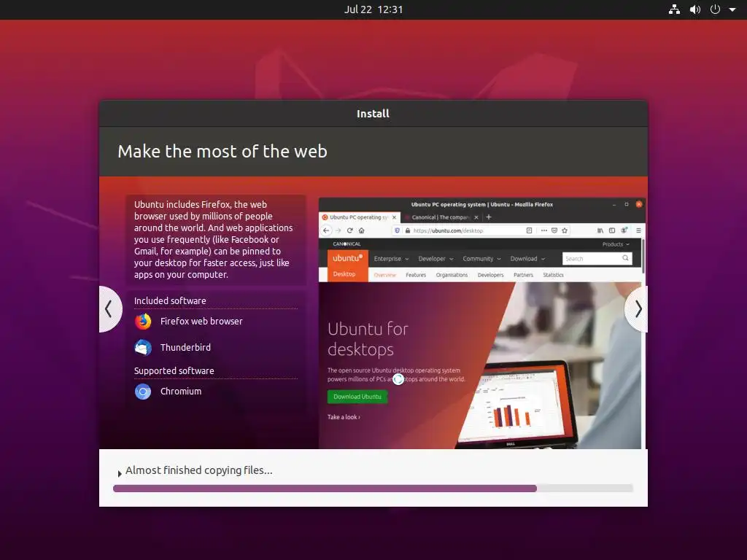Viewport: 747px width, 560px height.
Task: Click the new tab plus in the Firefox screenshot
Action: [488, 217]
